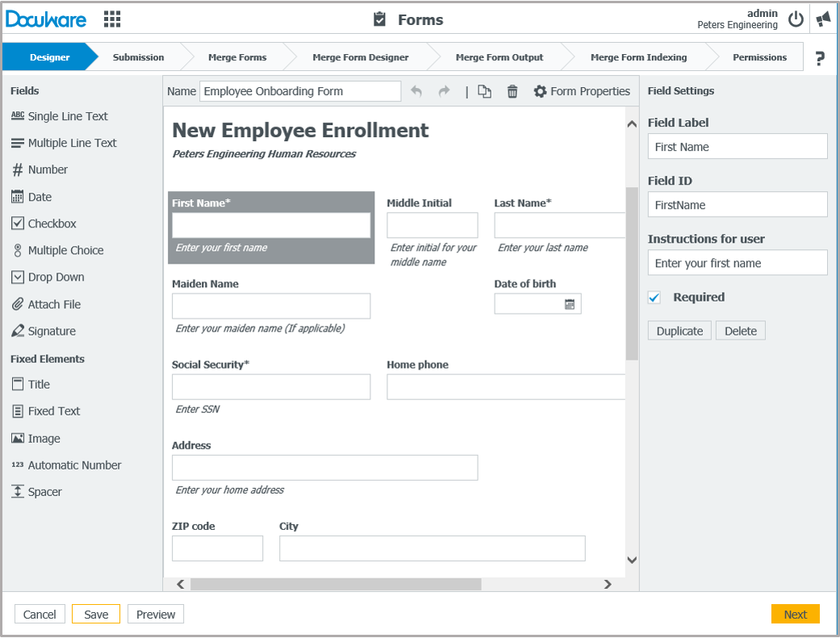Click the copy form icon
This screenshot has width=840, height=638.
[484, 91]
